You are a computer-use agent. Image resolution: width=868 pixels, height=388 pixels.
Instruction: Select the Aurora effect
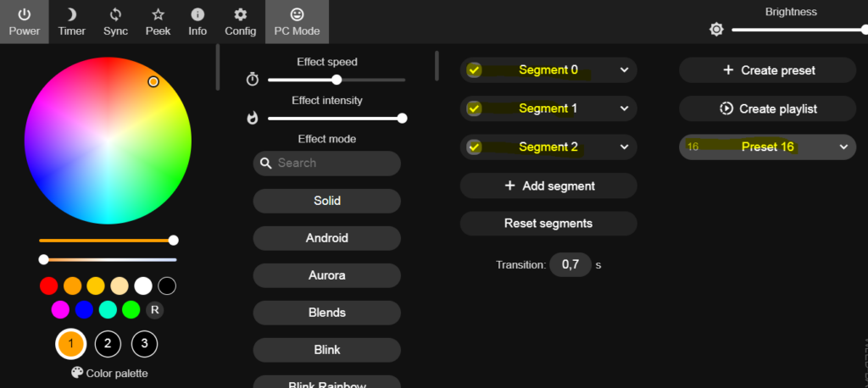tap(326, 275)
